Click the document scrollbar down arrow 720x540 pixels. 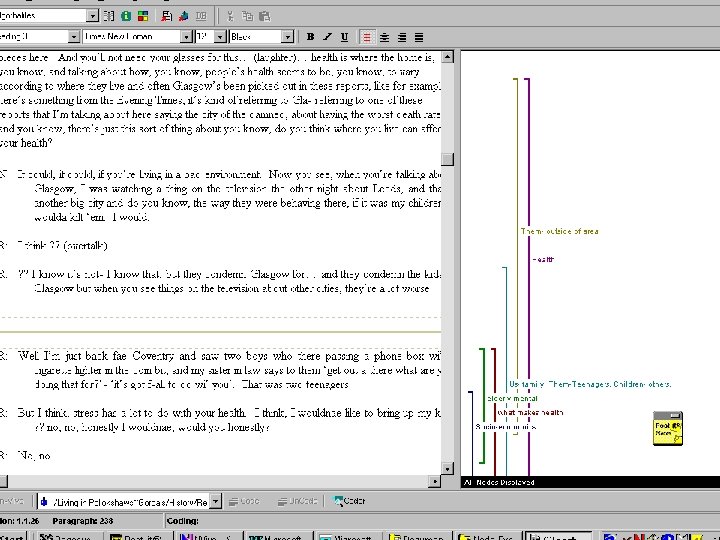coord(448,469)
